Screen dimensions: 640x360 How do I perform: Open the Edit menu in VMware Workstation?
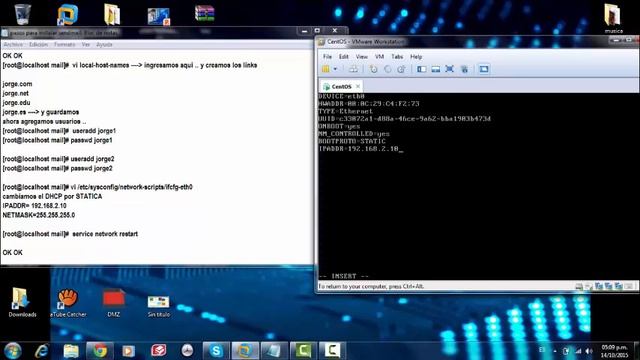pos(344,57)
